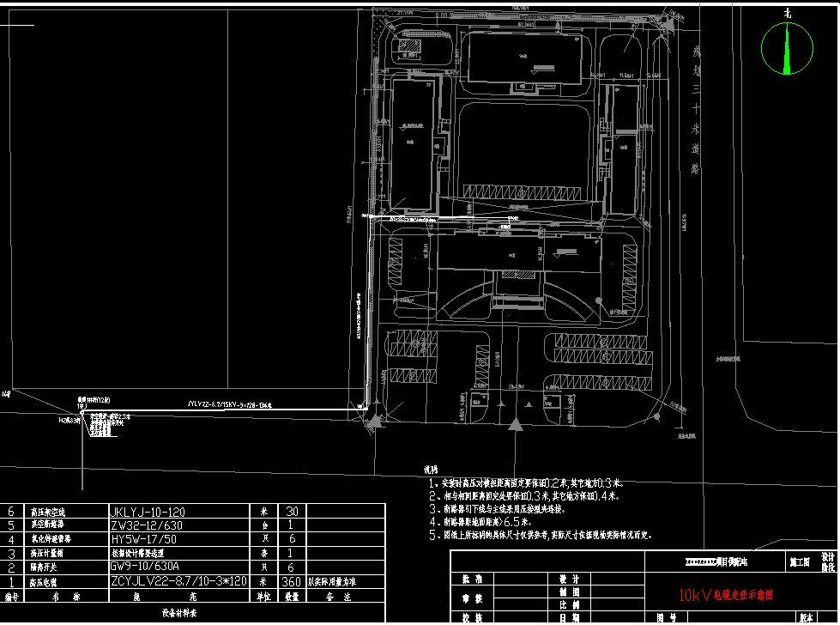Select the red 10kV drawing title text
Screen dimensions: 840x625
pyautogui.click(x=726, y=594)
